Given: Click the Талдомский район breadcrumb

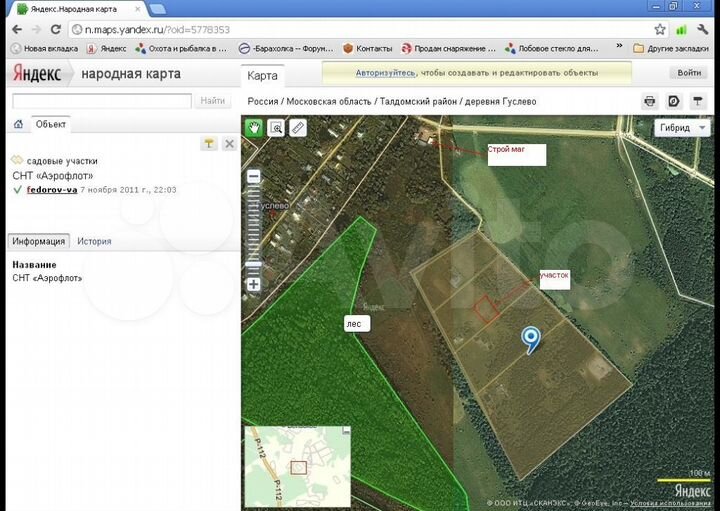Looking at the screenshot, I should tap(418, 101).
